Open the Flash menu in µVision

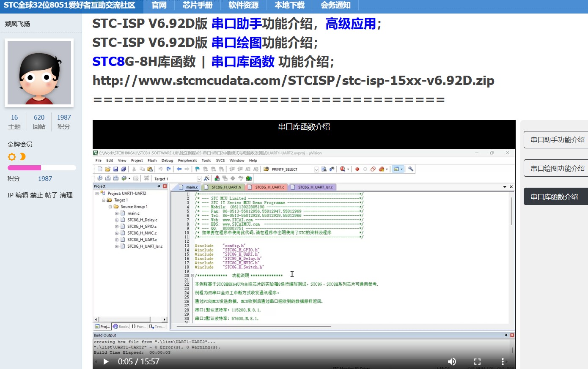pyautogui.click(x=152, y=161)
